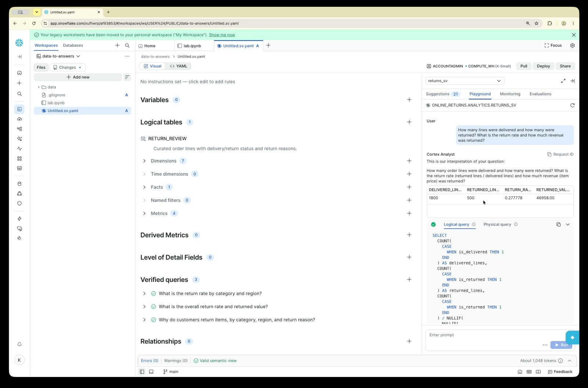Open the returns_sv dropdown
This screenshot has width=588, height=388.
click(x=465, y=81)
